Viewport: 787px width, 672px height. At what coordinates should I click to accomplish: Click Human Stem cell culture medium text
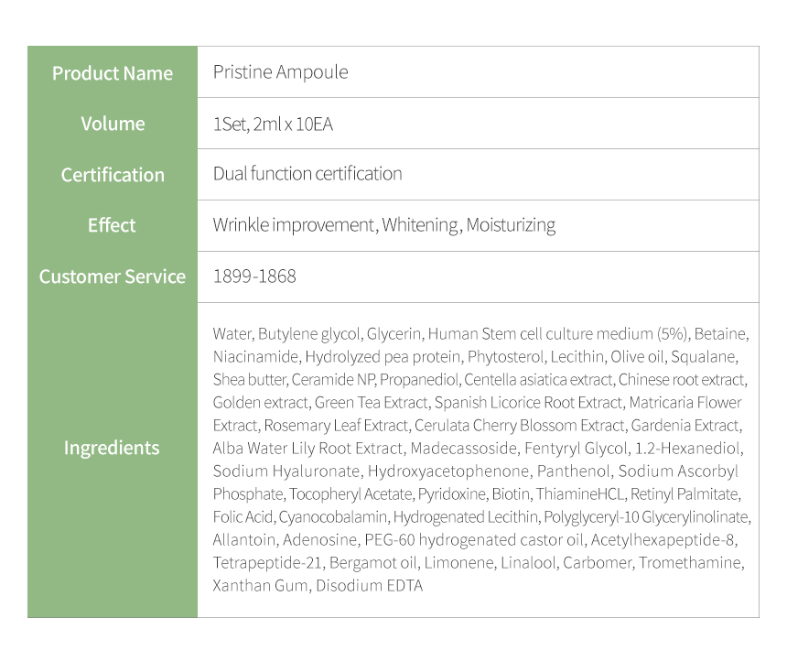(x=540, y=333)
